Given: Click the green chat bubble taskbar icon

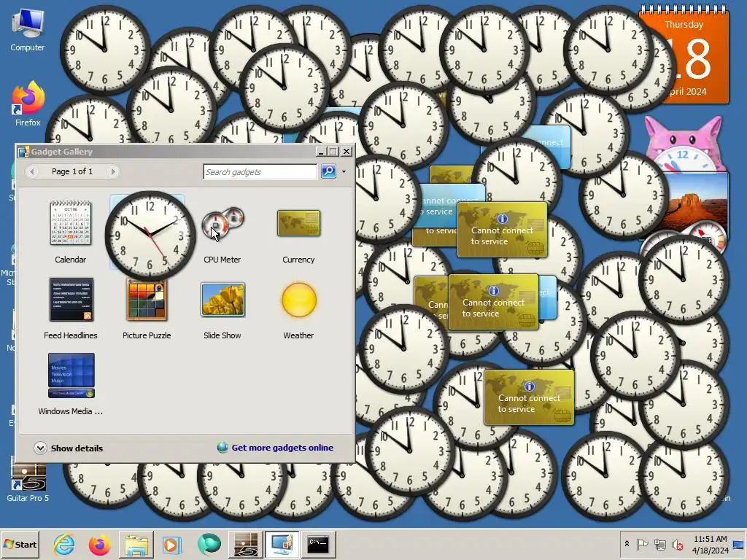Looking at the screenshot, I should pos(209,544).
